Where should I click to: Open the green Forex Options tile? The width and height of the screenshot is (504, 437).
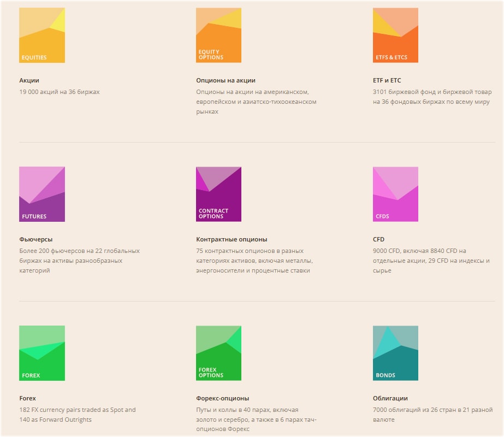click(218, 353)
